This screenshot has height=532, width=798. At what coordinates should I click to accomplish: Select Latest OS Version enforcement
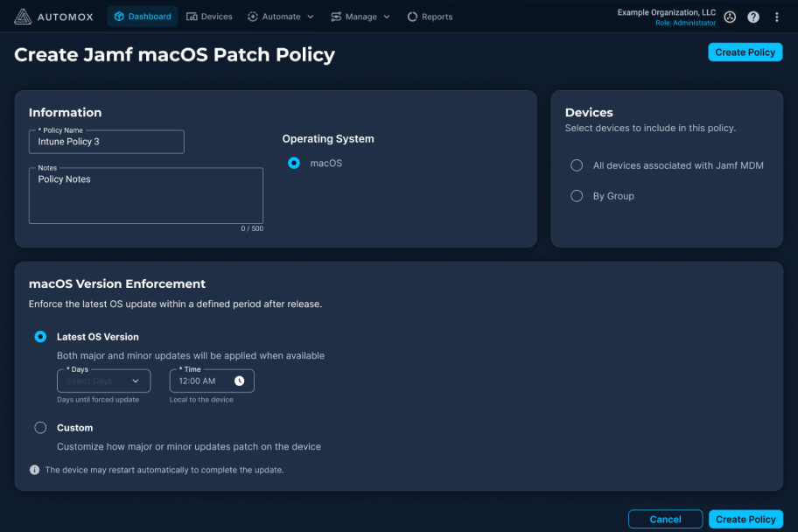click(x=40, y=337)
